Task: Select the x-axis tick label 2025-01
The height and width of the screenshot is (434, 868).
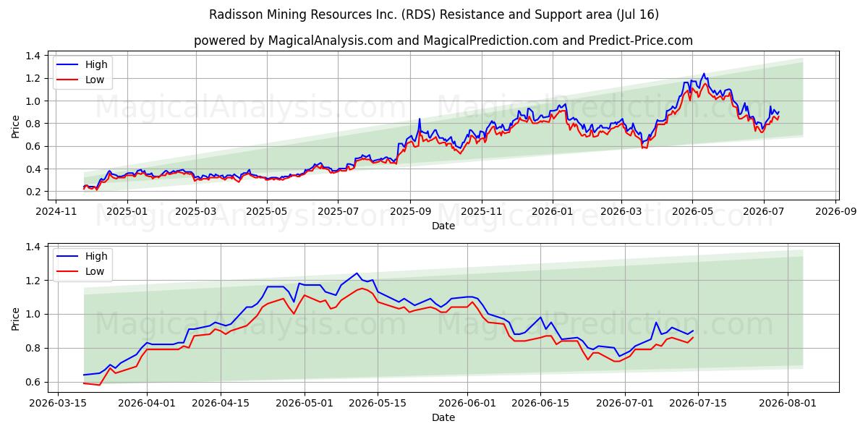Action: [127, 211]
